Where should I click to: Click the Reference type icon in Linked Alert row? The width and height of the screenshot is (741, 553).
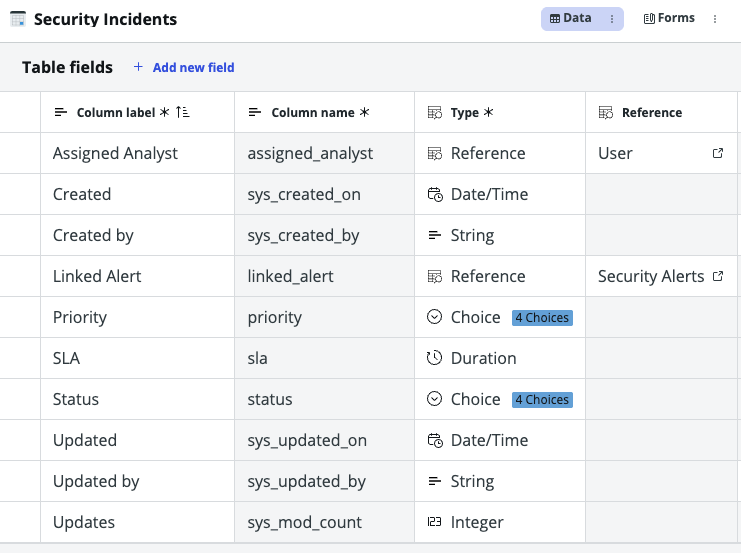[x=435, y=276]
